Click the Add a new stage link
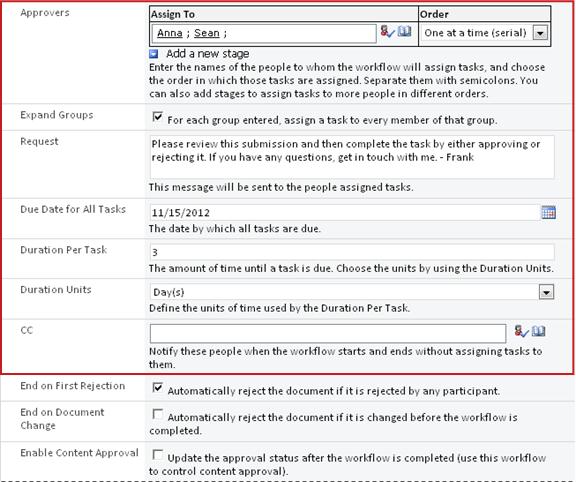The height and width of the screenshot is (482, 576). pyautogui.click(x=208, y=54)
